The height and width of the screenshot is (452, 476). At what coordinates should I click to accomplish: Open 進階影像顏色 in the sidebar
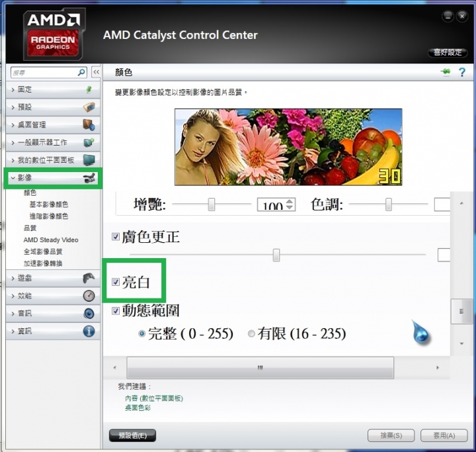[x=48, y=216]
